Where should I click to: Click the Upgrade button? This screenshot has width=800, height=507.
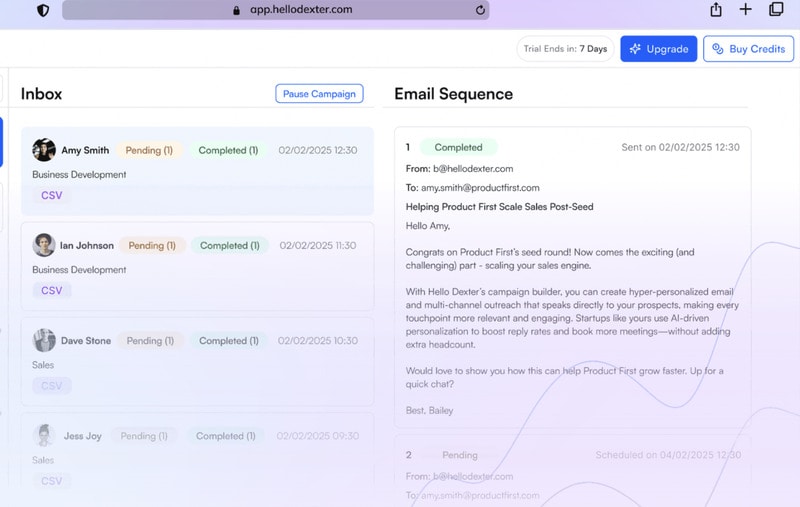pyautogui.click(x=658, y=49)
